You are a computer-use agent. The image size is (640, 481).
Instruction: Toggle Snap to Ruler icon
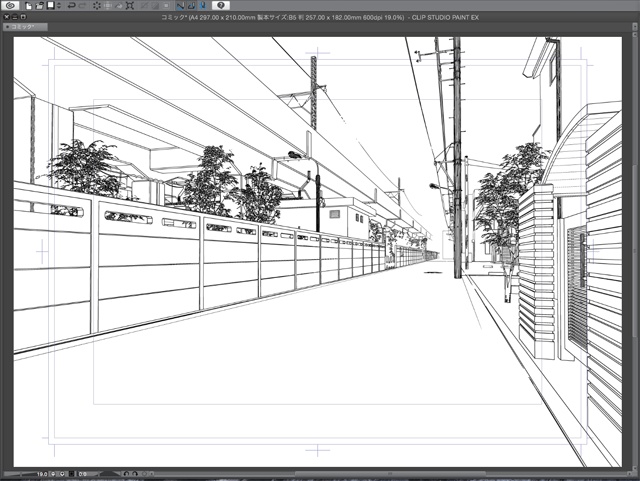tap(180, 5)
